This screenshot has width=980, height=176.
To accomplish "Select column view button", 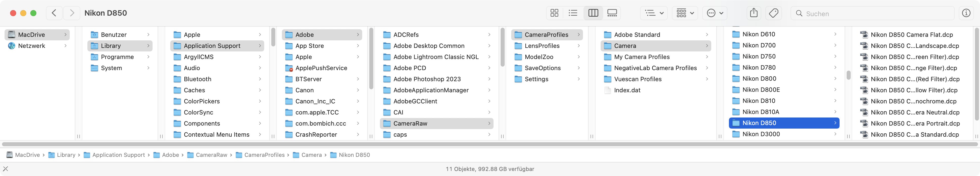I will tap(593, 13).
